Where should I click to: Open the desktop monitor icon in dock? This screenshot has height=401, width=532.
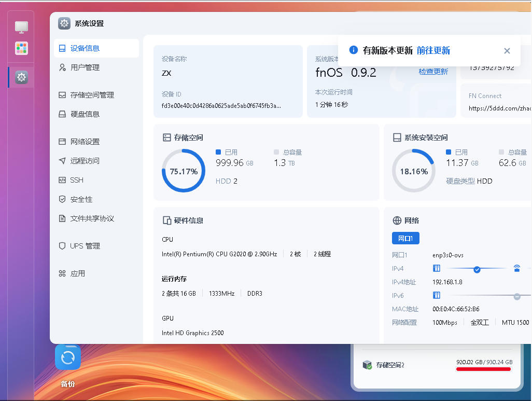21,27
